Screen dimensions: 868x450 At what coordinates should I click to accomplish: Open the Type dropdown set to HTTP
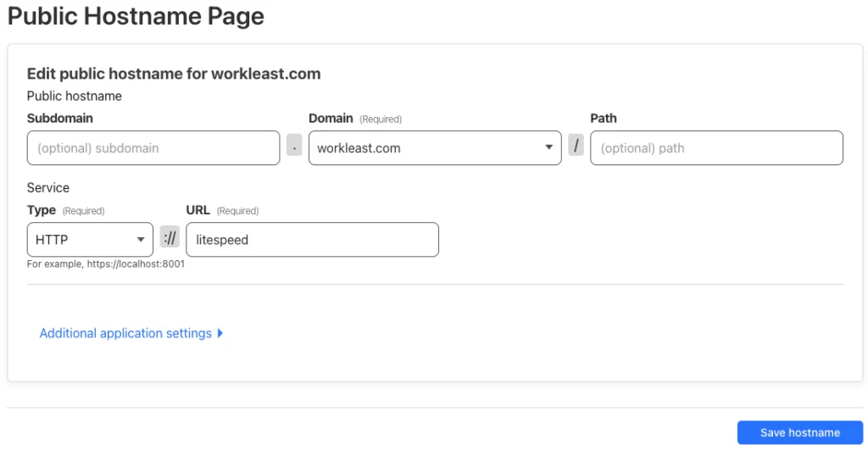(90, 239)
